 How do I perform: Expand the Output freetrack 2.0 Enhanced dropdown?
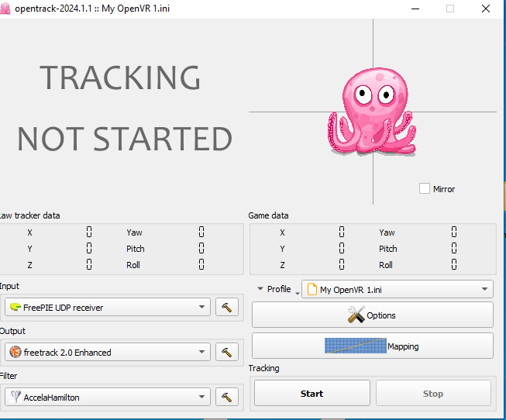click(107, 353)
